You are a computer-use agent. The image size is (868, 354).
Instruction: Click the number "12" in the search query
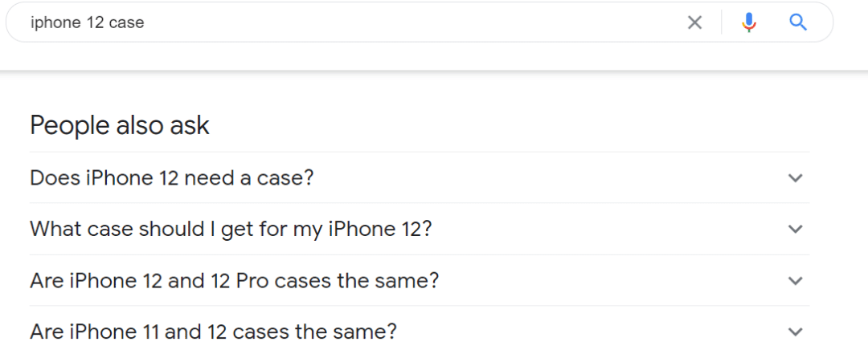95,22
